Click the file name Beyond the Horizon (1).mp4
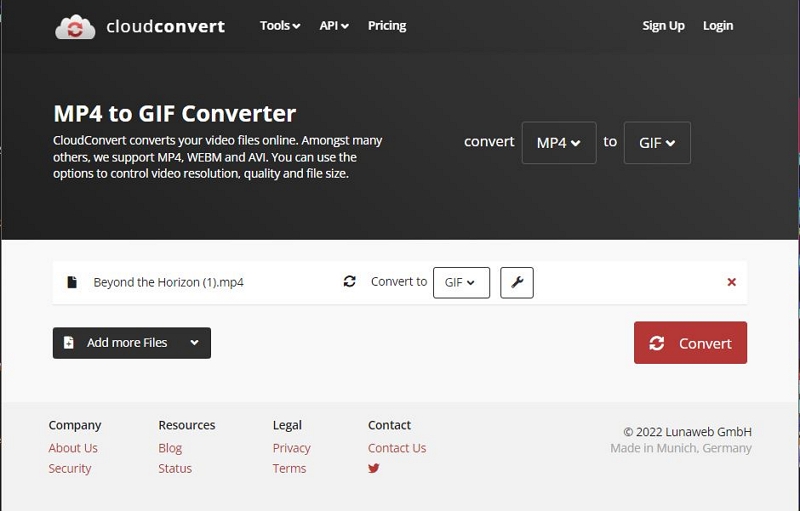This screenshot has width=800, height=511. [x=168, y=282]
